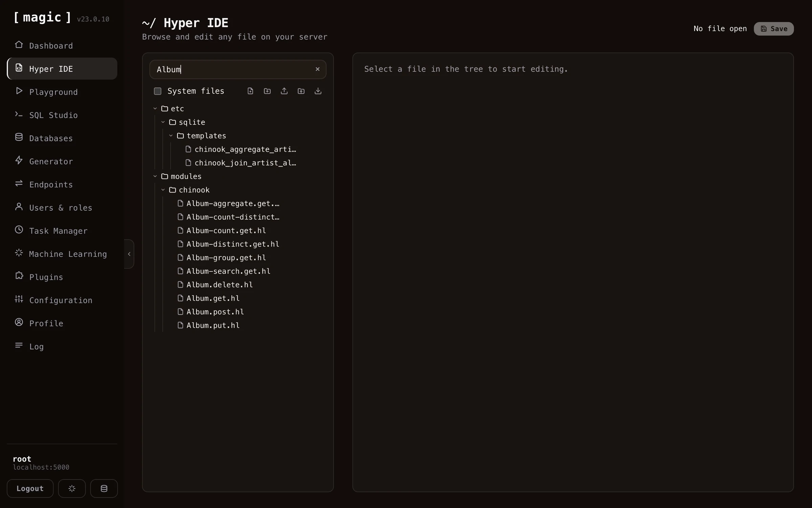The image size is (812, 508).
Task: Collapse the templates folder
Action: point(171,136)
